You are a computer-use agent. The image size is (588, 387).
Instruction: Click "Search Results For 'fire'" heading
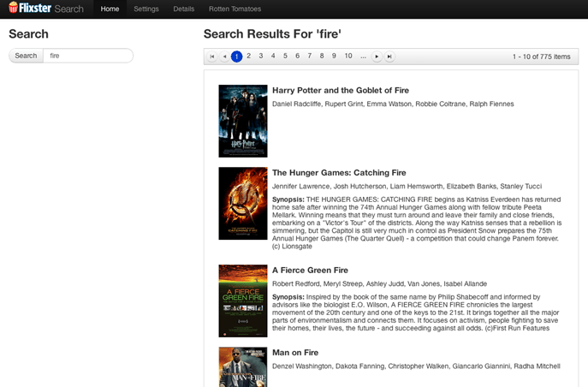pyautogui.click(x=272, y=34)
